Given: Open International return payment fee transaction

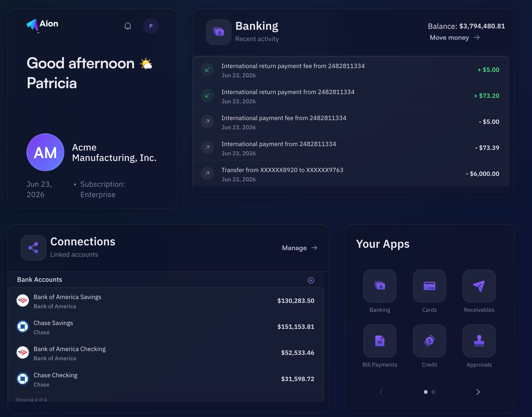Looking at the screenshot, I should coord(351,70).
